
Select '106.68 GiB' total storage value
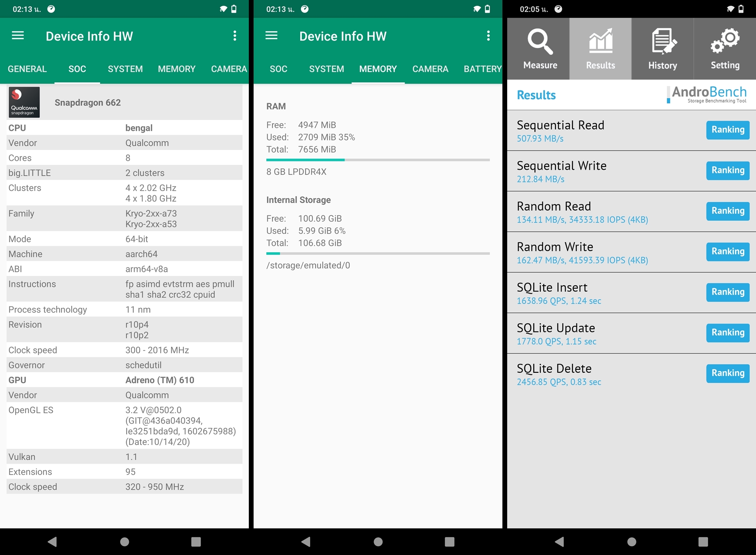[x=320, y=243]
